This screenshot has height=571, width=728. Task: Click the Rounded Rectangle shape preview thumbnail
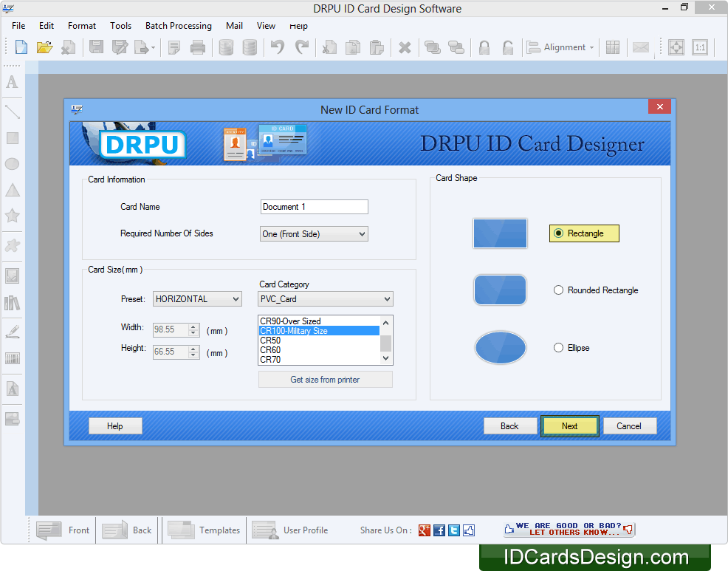coord(500,290)
